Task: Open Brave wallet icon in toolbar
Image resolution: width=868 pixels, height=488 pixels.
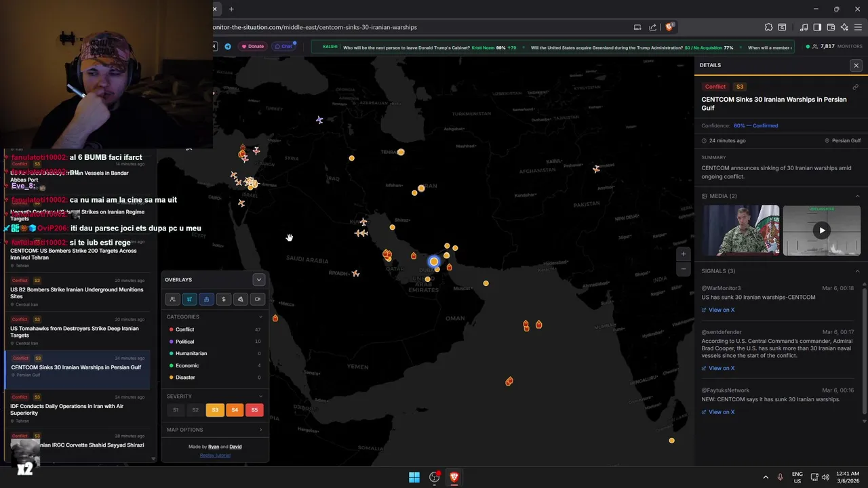Action: click(831, 27)
